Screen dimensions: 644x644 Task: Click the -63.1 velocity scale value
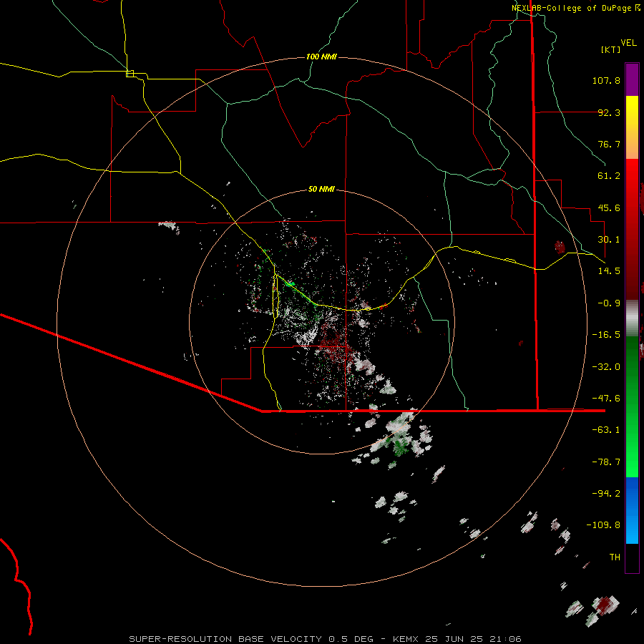tap(606, 430)
